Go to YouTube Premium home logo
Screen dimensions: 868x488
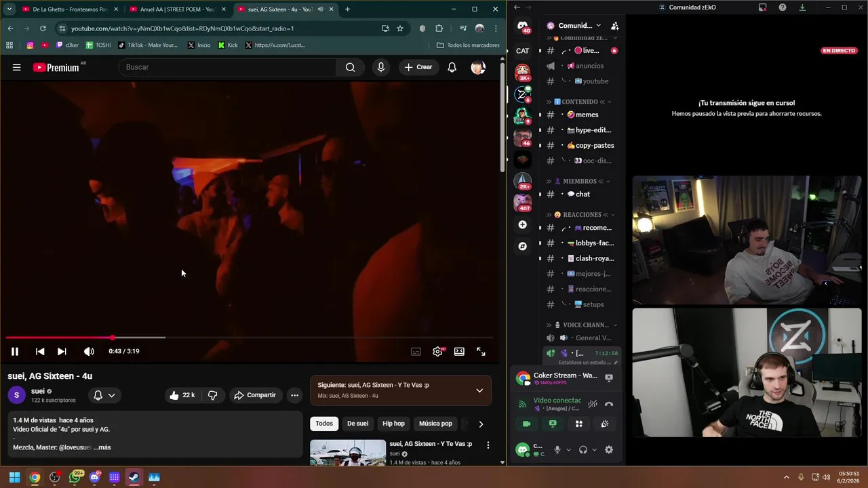tap(56, 67)
